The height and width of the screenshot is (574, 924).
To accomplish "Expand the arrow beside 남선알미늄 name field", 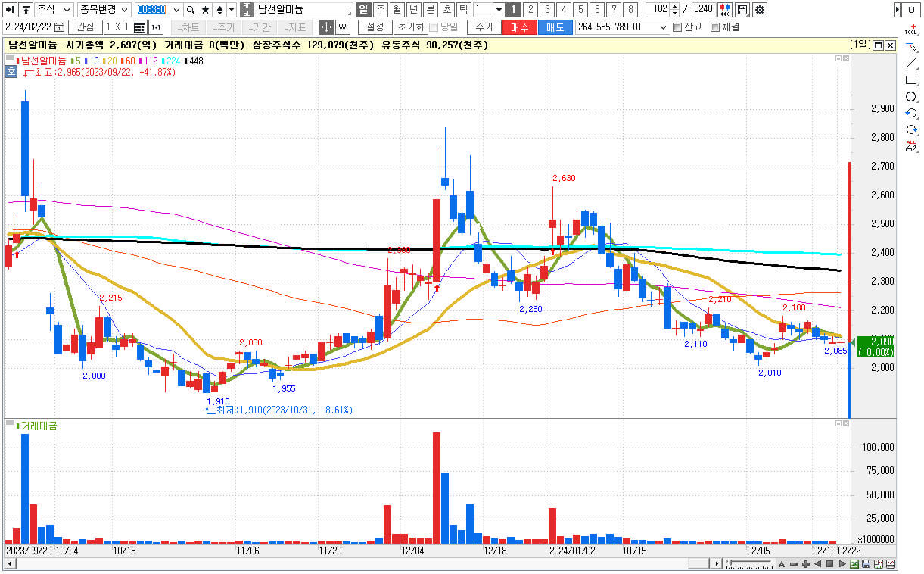I will tap(348, 11).
